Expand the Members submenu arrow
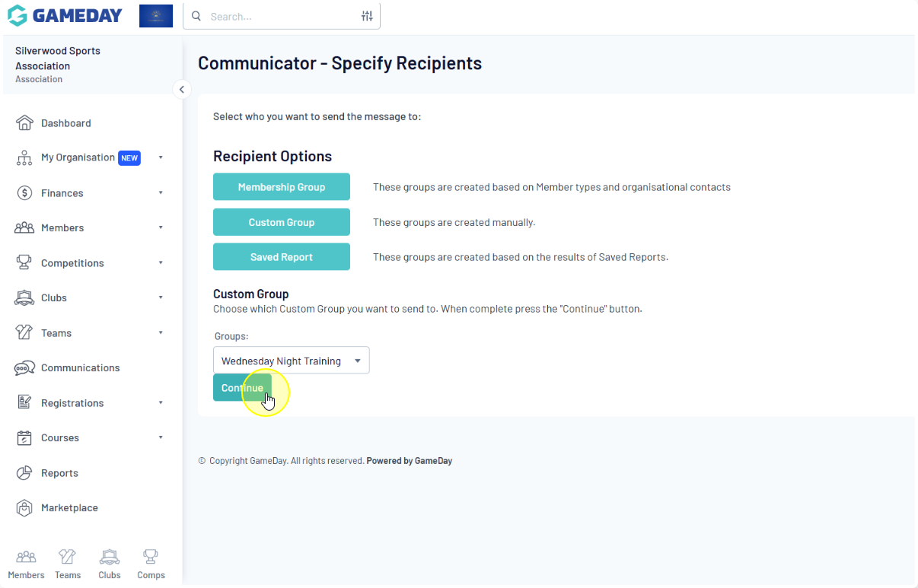Screen dimensions: 918x588 click(161, 227)
